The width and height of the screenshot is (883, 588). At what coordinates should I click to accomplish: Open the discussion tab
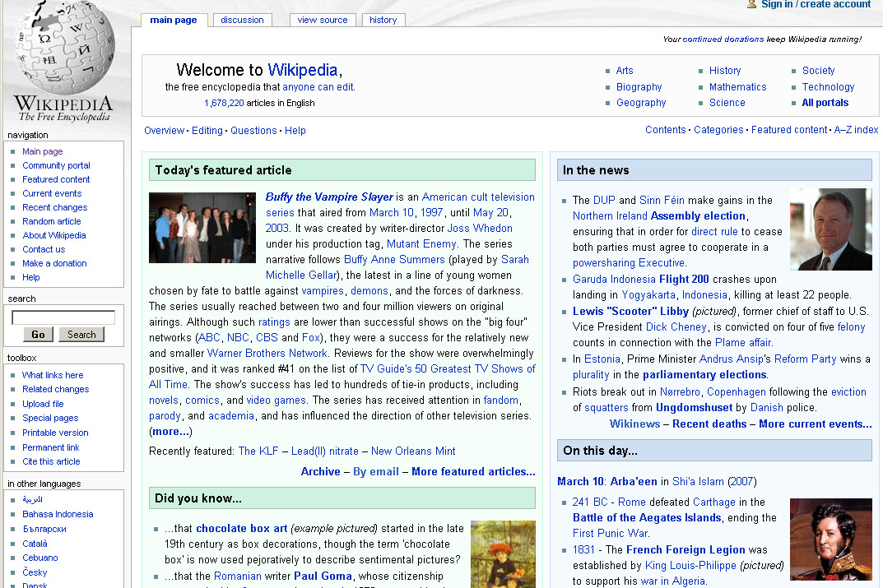point(242,21)
